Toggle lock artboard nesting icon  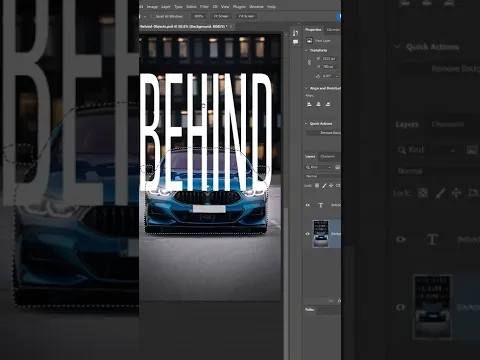click(338, 185)
